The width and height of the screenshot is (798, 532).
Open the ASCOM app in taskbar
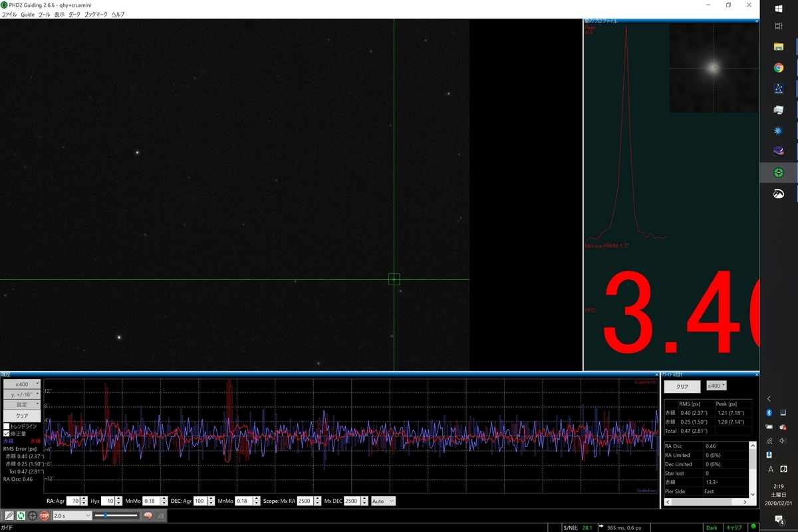pyautogui.click(x=779, y=88)
